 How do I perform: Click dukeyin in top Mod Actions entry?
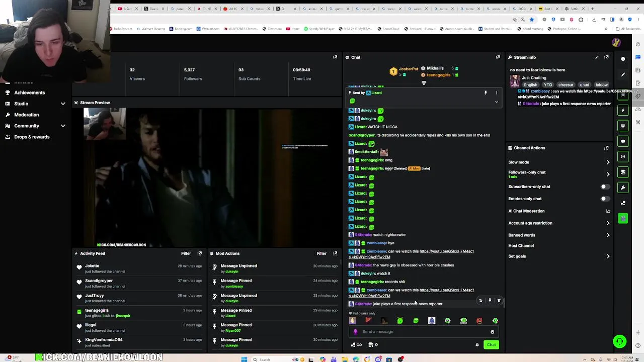231,271
